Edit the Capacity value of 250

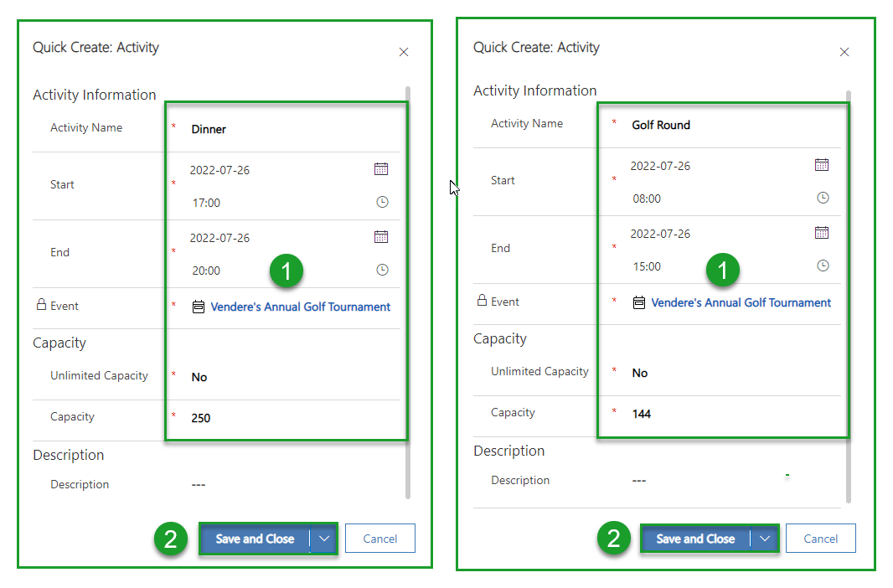click(x=200, y=417)
